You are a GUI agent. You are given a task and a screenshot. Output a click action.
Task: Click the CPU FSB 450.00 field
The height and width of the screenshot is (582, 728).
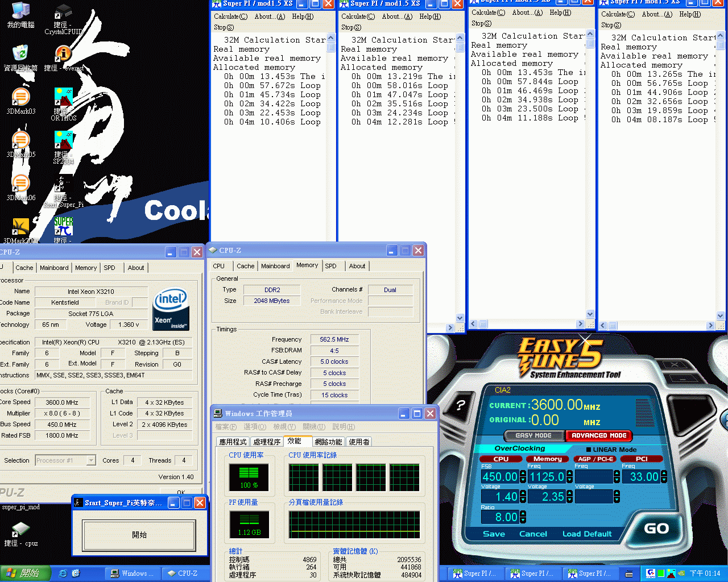click(x=500, y=477)
